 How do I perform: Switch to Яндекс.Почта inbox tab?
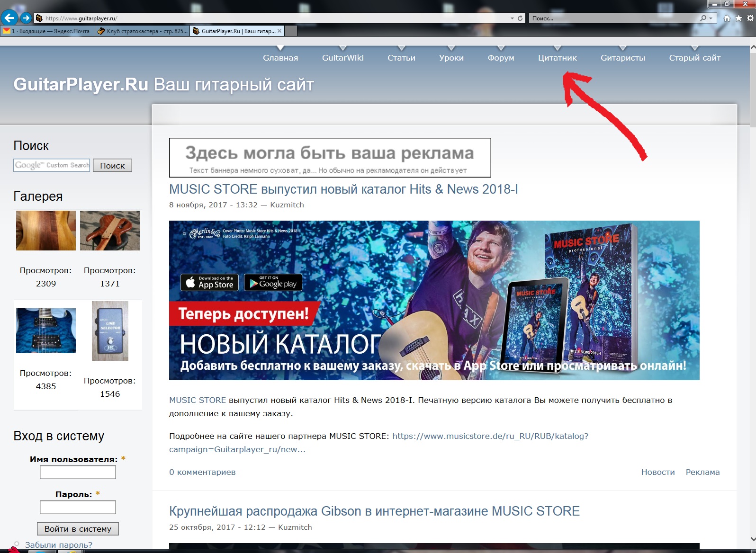[47, 31]
